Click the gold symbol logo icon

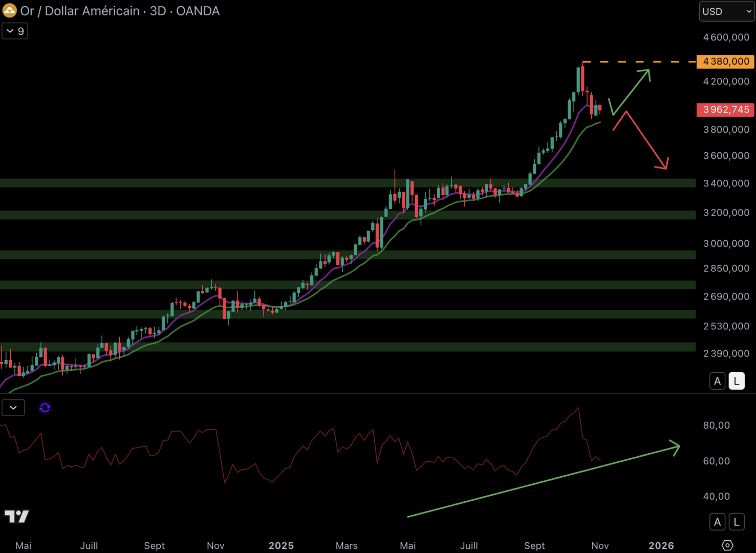[10, 11]
